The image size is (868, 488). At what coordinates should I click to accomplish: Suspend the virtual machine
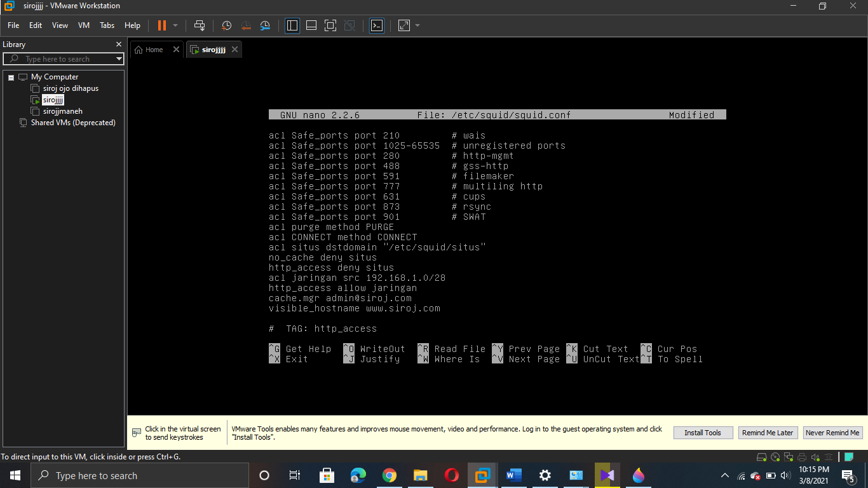163,25
